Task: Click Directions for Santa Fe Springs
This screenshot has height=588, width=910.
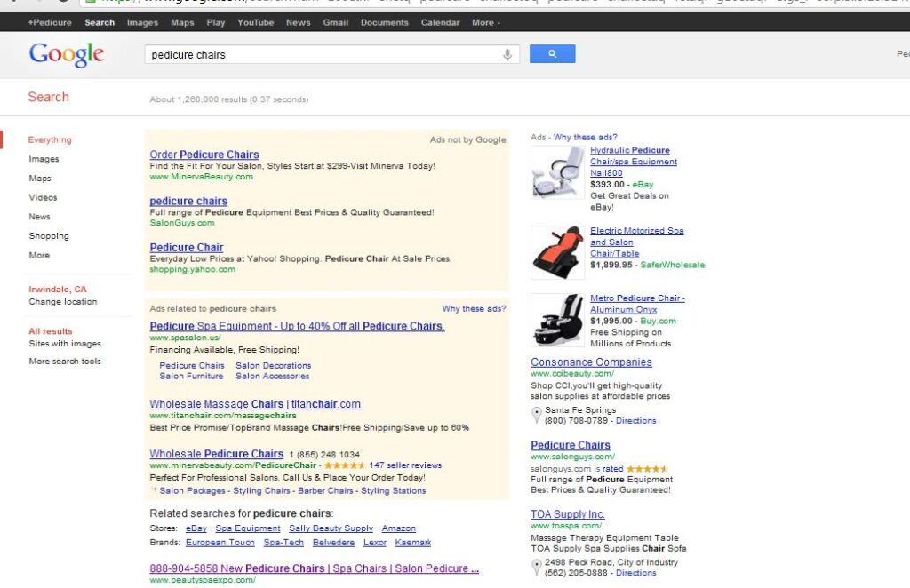Action: pyautogui.click(x=635, y=420)
